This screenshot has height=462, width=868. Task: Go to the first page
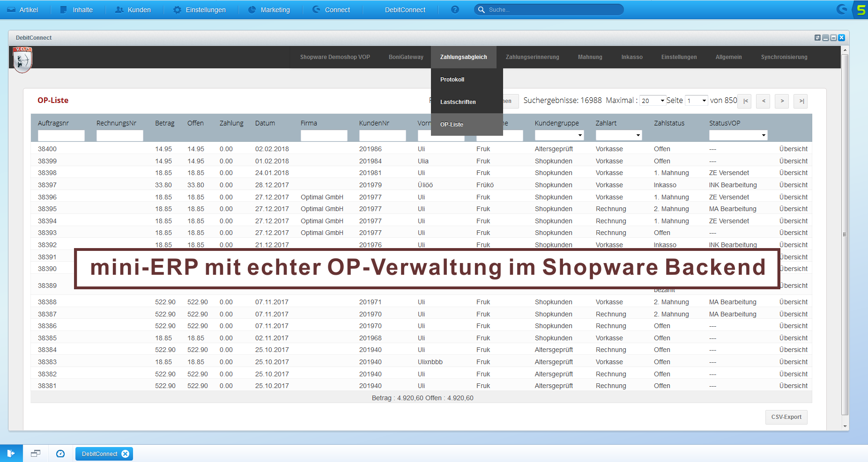point(745,101)
